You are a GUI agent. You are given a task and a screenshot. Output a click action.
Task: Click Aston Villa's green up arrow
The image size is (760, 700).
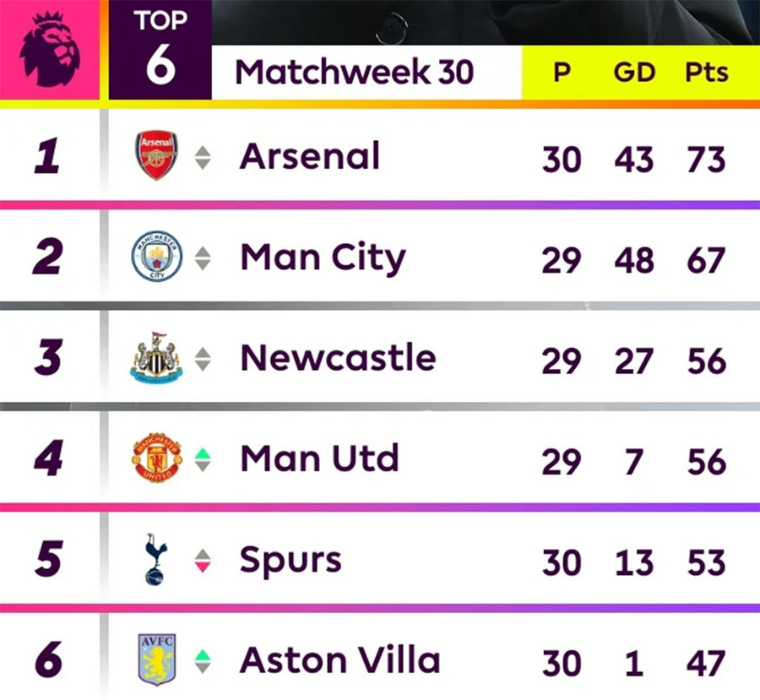(203, 654)
